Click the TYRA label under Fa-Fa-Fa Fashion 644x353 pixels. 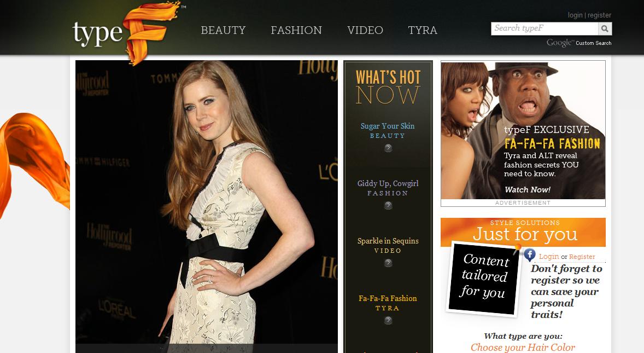point(387,308)
